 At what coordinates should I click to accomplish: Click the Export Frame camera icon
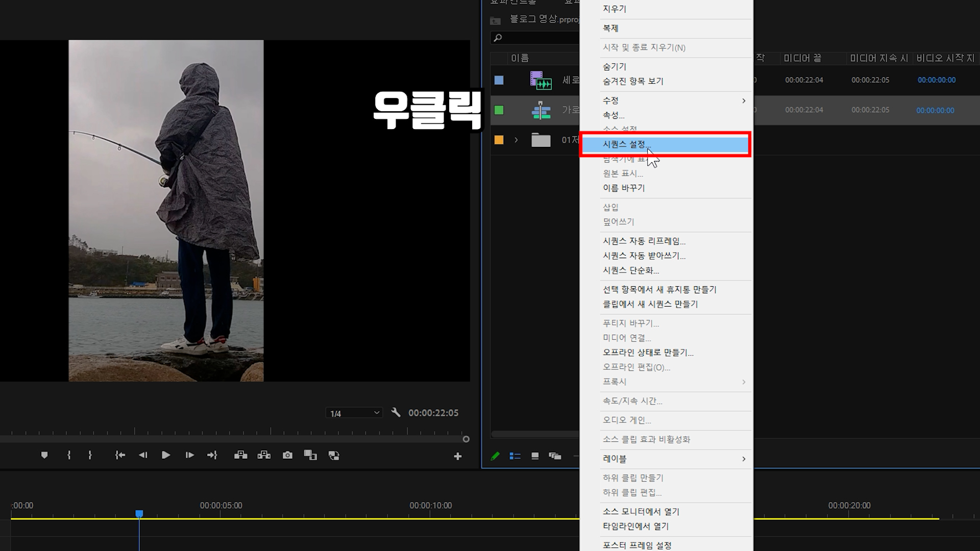[x=287, y=455]
